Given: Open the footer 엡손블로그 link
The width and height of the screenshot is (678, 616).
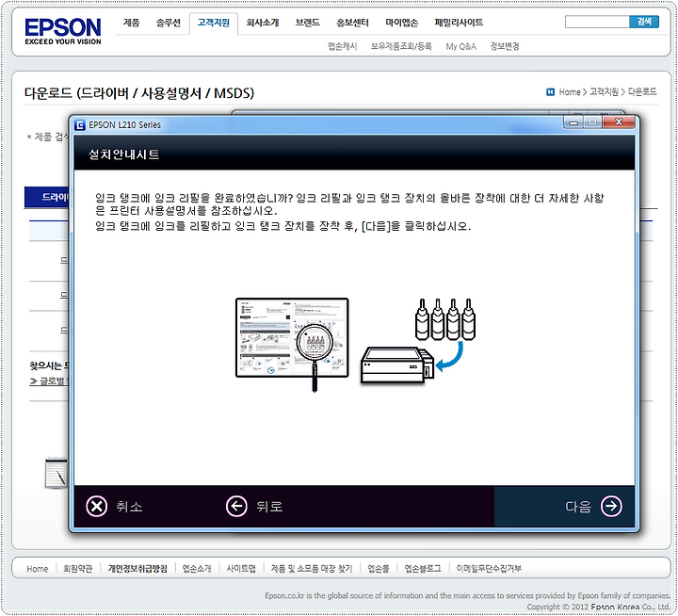Looking at the screenshot, I should [423, 569].
